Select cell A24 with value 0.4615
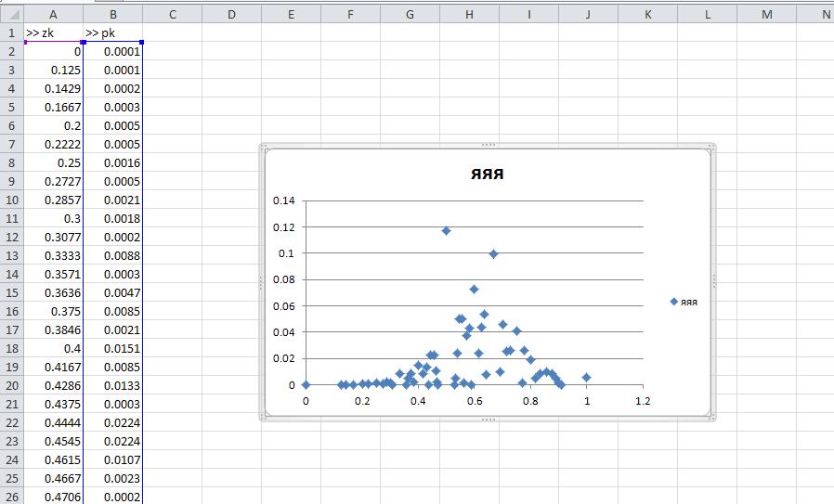834x504 pixels. click(x=53, y=459)
